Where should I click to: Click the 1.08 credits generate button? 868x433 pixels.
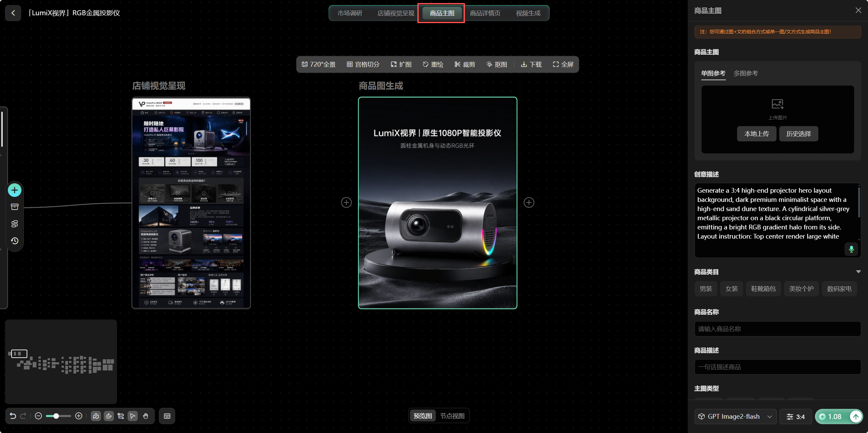click(x=839, y=416)
